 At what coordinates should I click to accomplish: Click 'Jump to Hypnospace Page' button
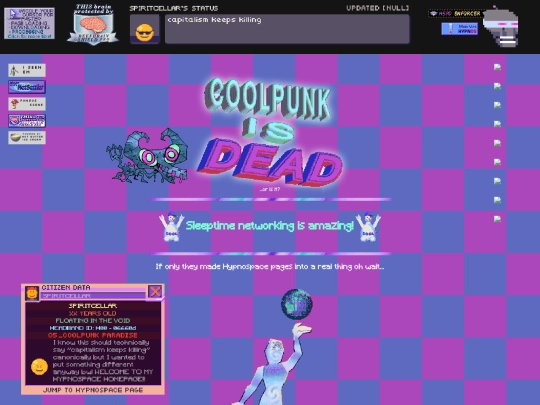point(93,390)
